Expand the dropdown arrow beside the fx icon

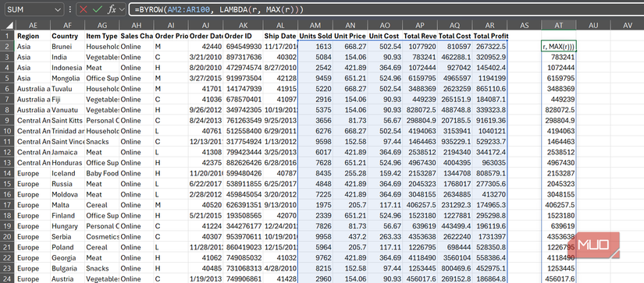tap(122, 9)
